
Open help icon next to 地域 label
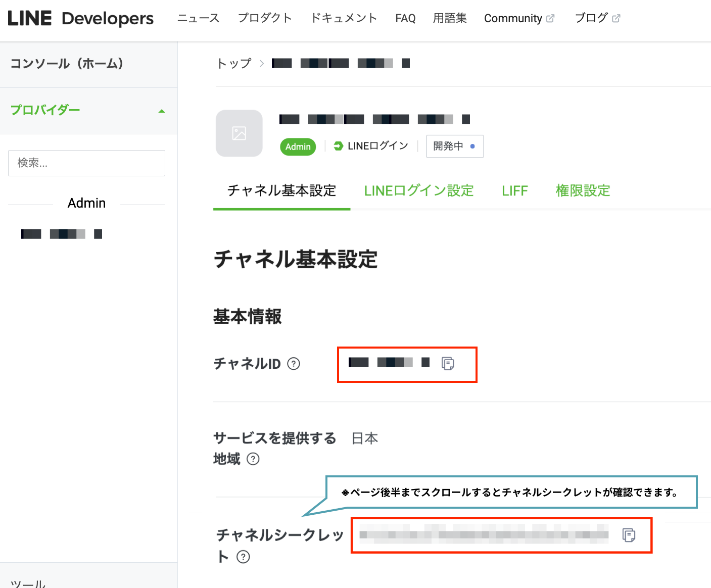tap(253, 459)
